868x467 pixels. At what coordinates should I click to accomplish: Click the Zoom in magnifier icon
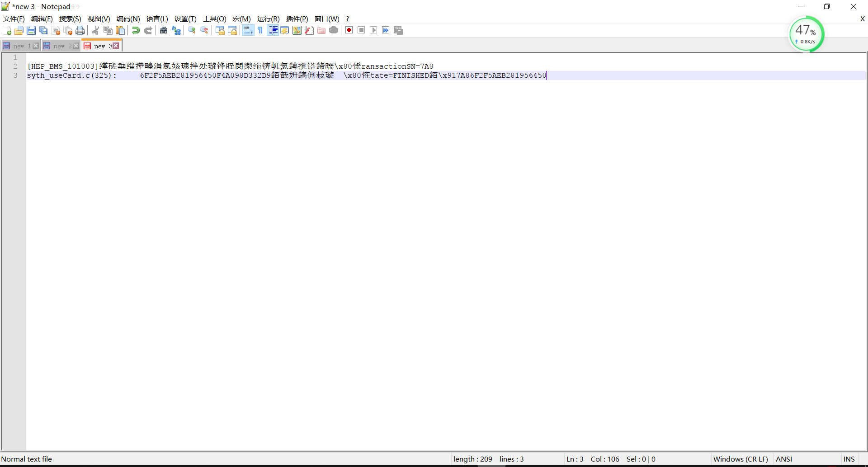click(192, 30)
